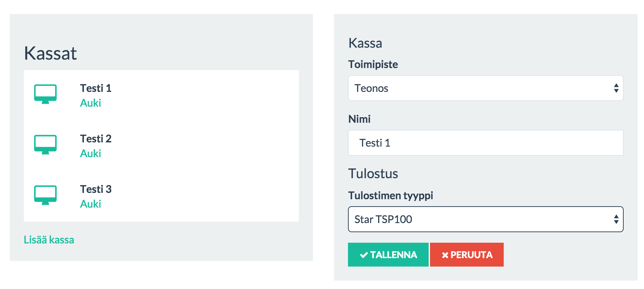Click the Auki status under Testi 1
The height and width of the screenshot is (289, 644).
coord(90,103)
